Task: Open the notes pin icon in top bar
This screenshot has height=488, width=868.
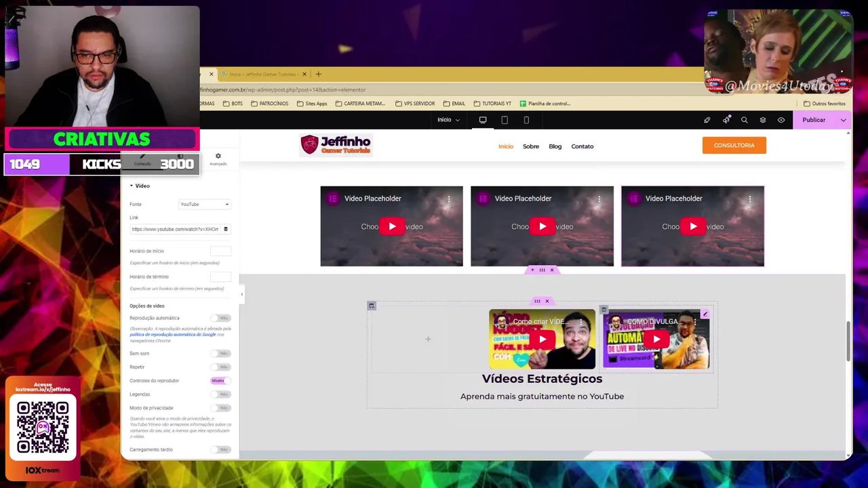Action: [707, 120]
